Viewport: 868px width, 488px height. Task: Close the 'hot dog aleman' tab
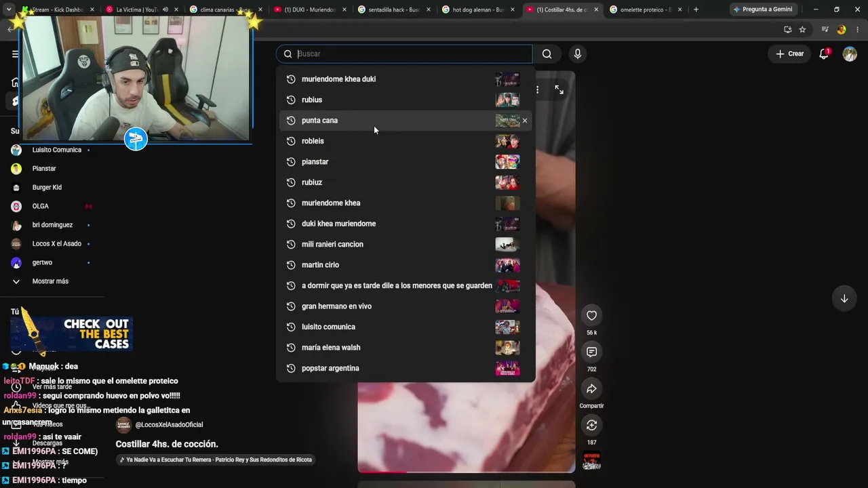pyautogui.click(x=512, y=9)
